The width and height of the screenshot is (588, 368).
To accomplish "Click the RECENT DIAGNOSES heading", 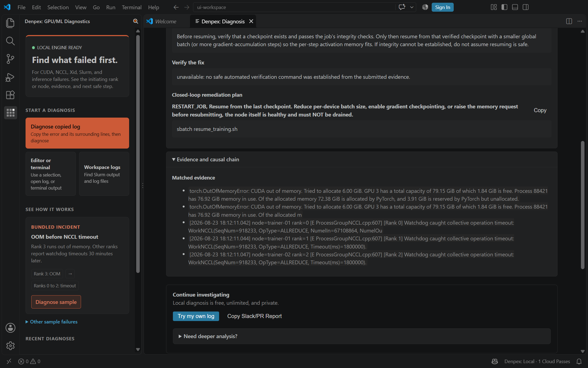I will tap(50, 339).
